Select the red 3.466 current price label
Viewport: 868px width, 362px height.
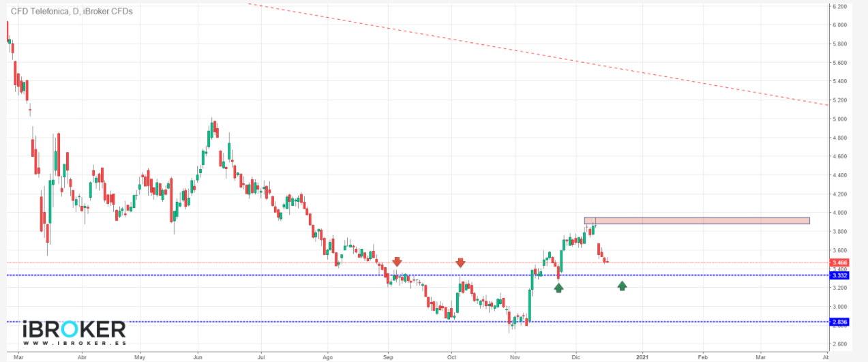click(x=839, y=262)
